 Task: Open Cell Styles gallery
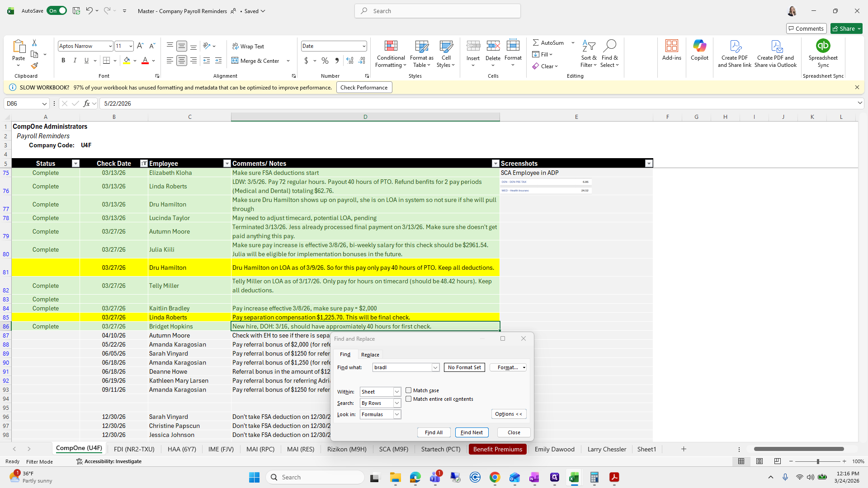[x=446, y=54]
